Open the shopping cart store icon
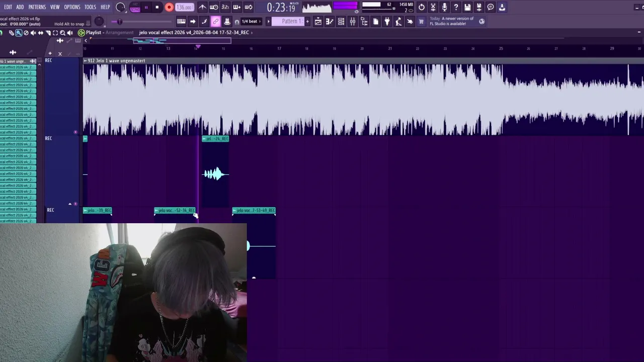The image size is (644, 362). coord(421,22)
